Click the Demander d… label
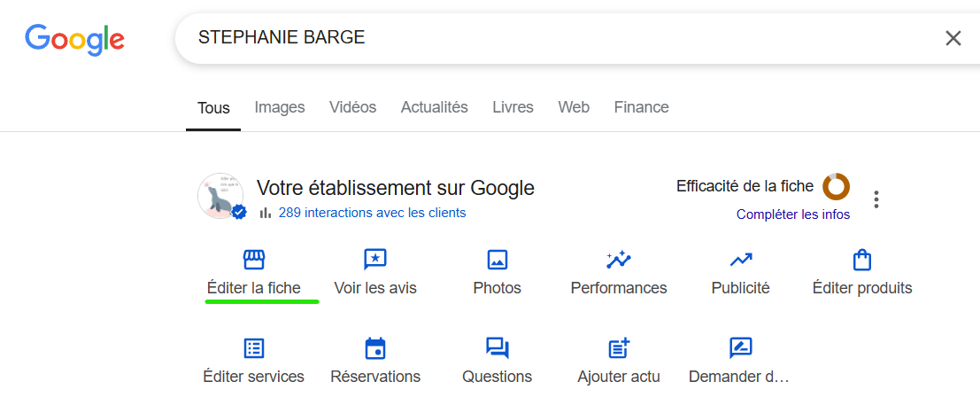This screenshot has height=413, width=980. 739,377
